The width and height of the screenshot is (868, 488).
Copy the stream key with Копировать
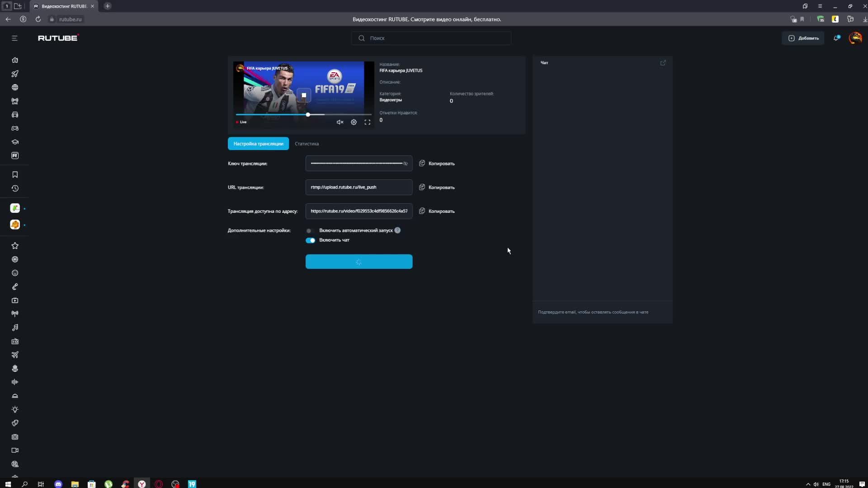[437, 164]
